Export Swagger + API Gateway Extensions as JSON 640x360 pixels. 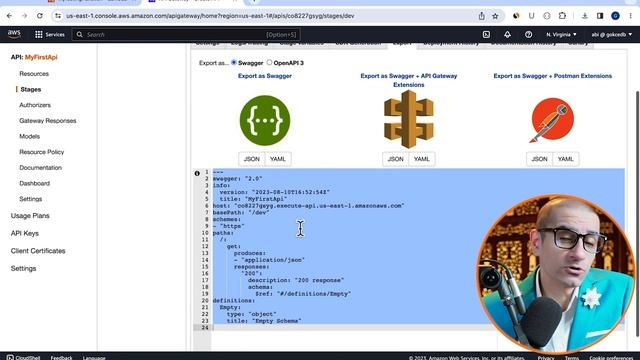pos(396,159)
